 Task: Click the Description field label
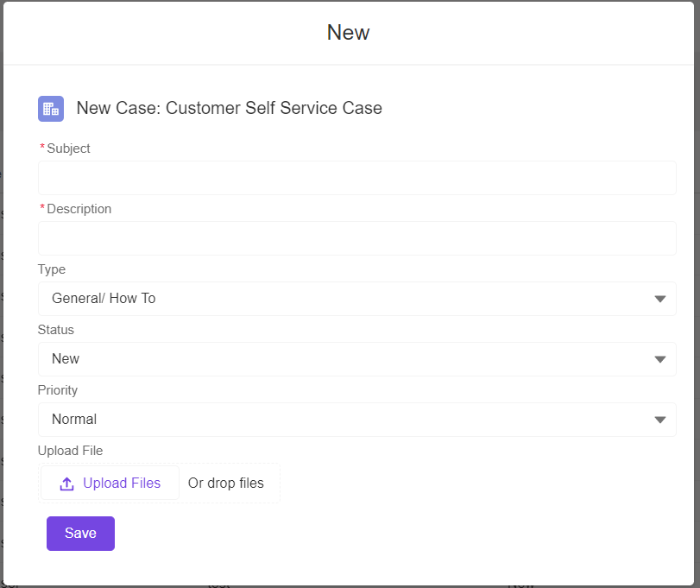(78, 208)
